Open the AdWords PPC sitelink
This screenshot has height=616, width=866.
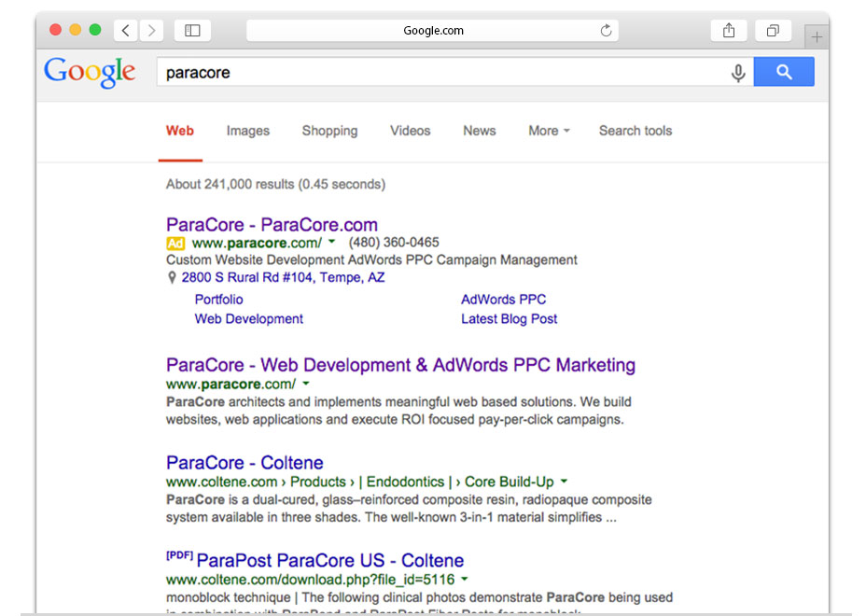point(503,300)
